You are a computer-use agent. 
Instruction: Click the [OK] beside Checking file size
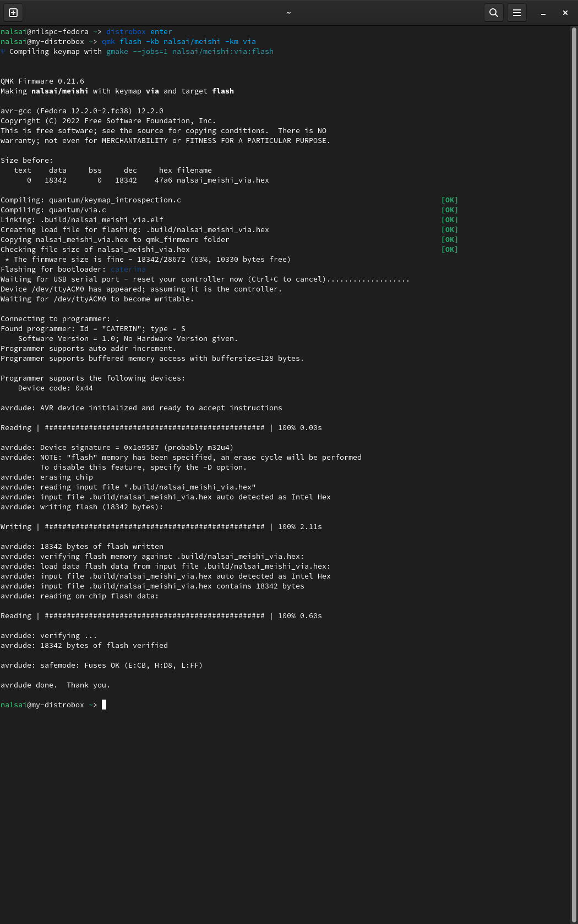pos(449,250)
